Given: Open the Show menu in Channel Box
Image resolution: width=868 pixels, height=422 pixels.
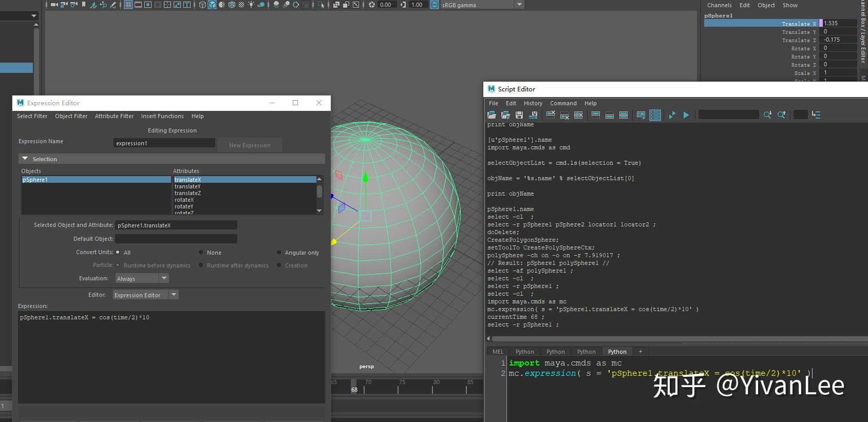Looking at the screenshot, I should coord(790,5).
